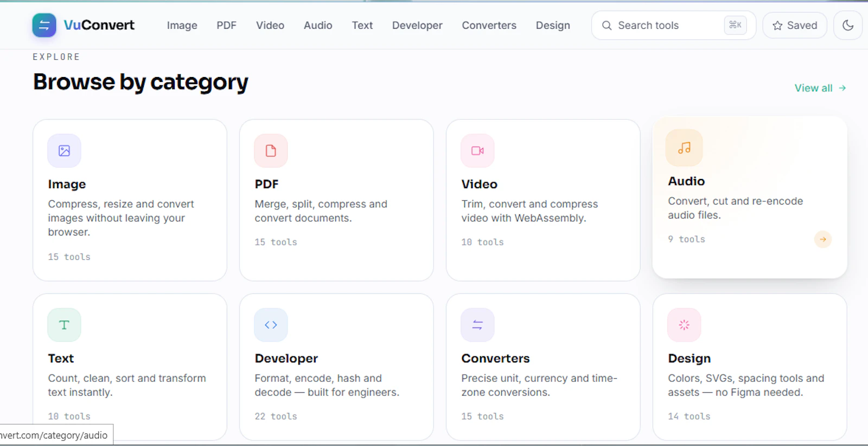868x446 pixels.
Task: Open the PDF navigation item
Action: [226, 26]
